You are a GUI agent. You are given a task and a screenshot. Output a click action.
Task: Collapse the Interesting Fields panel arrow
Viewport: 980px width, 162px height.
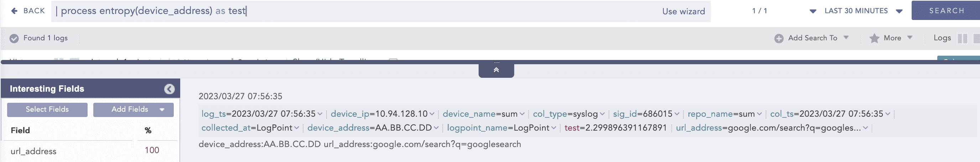(x=169, y=89)
